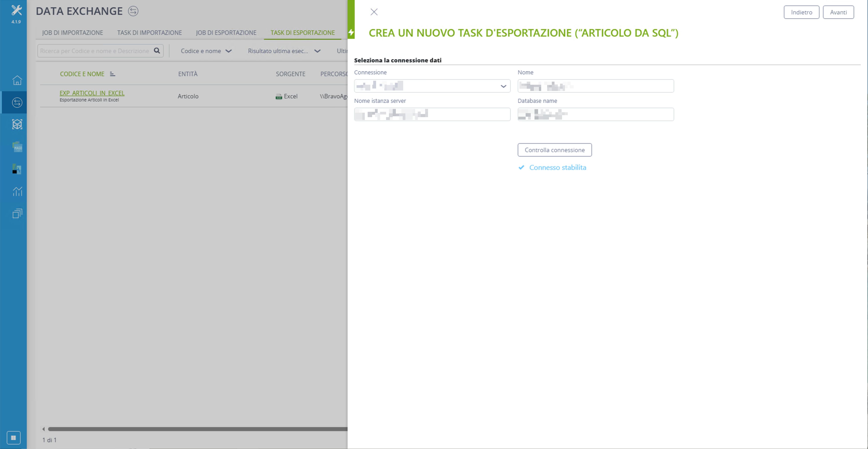The width and height of the screenshot is (868, 449).
Task: Switch to Job di Esportazione tab
Action: point(226,33)
